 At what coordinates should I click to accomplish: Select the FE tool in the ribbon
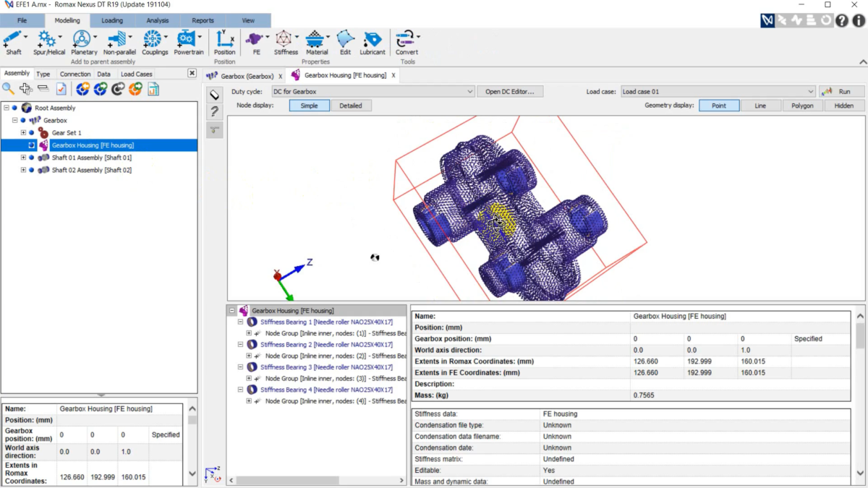pyautogui.click(x=256, y=42)
